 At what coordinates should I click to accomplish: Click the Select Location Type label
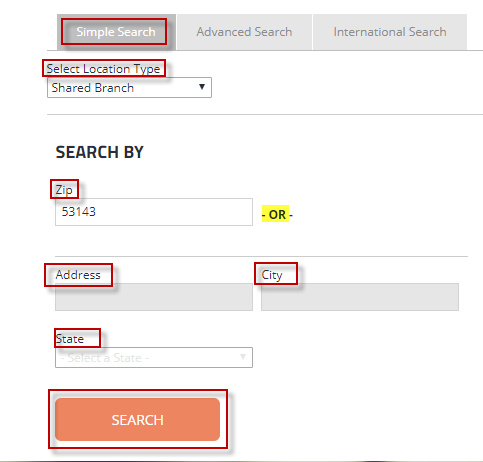click(103, 69)
